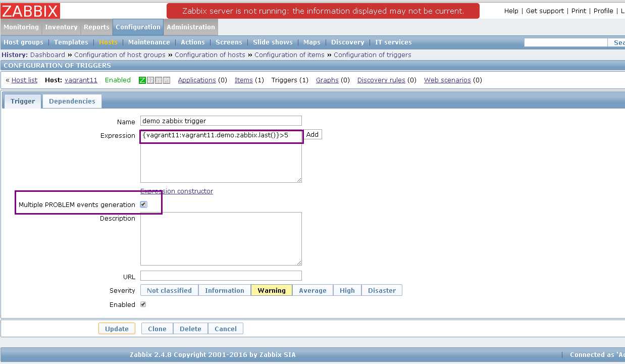Open the Applications link
625x364 pixels.
tap(197, 80)
